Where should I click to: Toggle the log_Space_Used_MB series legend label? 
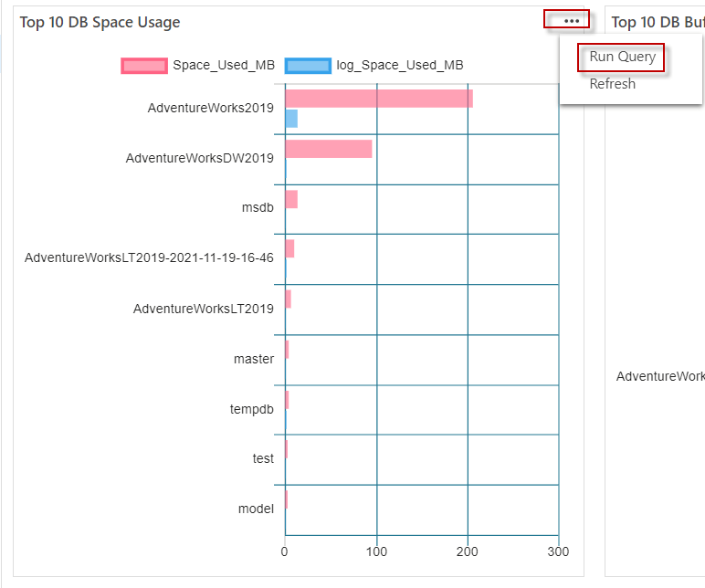coord(400,65)
